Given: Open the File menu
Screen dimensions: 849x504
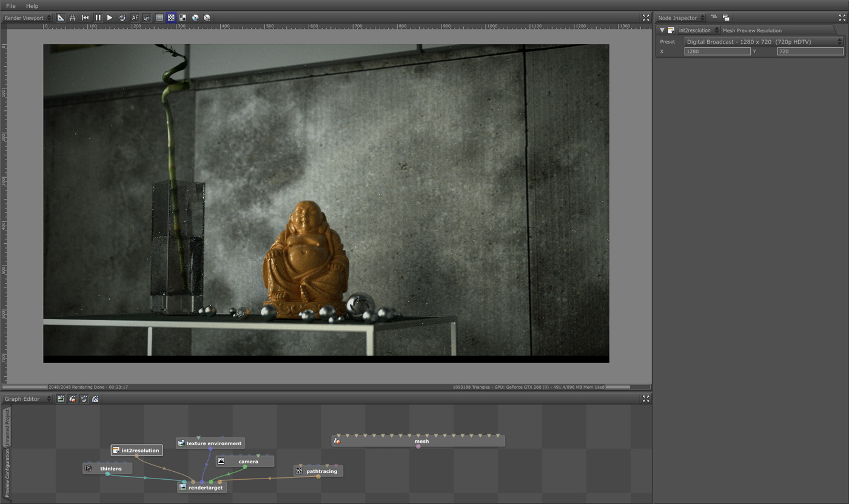Looking at the screenshot, I should tap(11, 6).
